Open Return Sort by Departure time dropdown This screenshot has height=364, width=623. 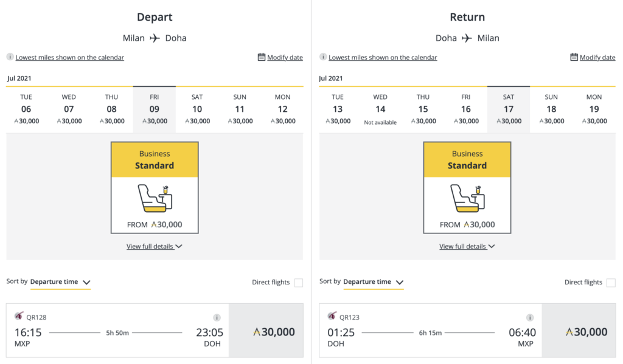coord(374,282)
